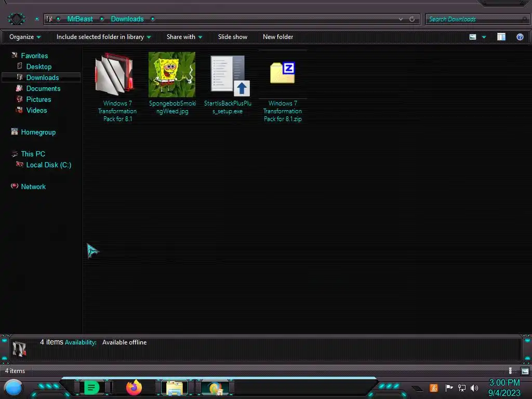Screen dimensions: 532x399
Task: Open network tray icon
Action: coord(462,388)
